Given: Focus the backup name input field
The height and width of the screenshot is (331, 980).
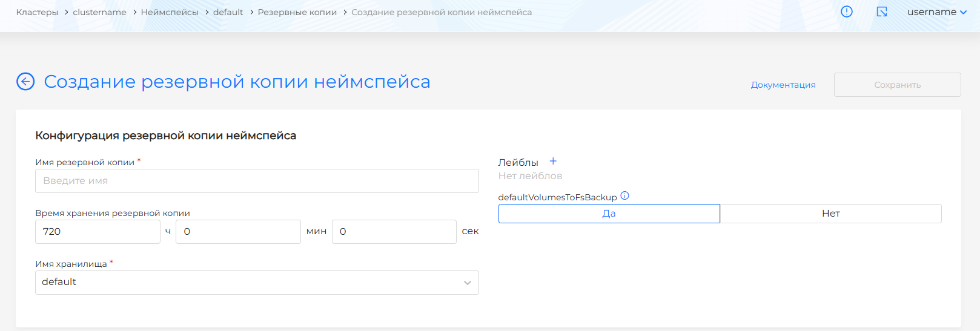Looking at the screenshot, I should click(x=257, y=181).
